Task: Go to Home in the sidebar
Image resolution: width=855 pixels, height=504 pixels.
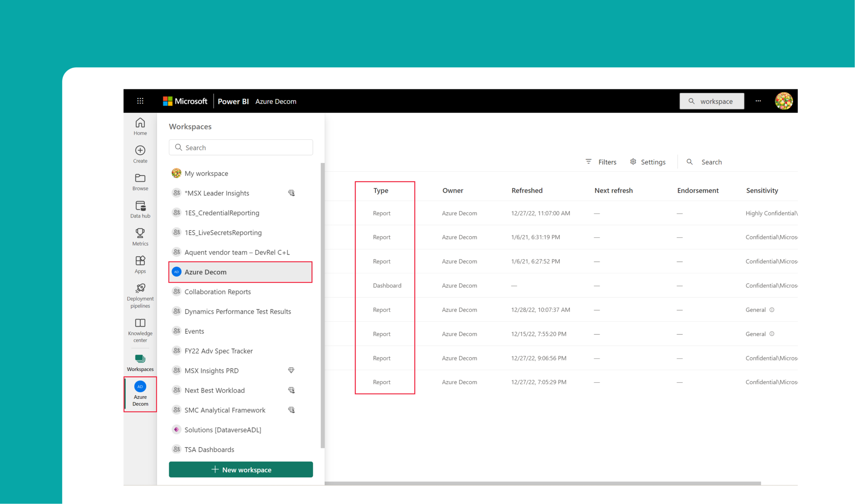Action: tap(140, 126)
